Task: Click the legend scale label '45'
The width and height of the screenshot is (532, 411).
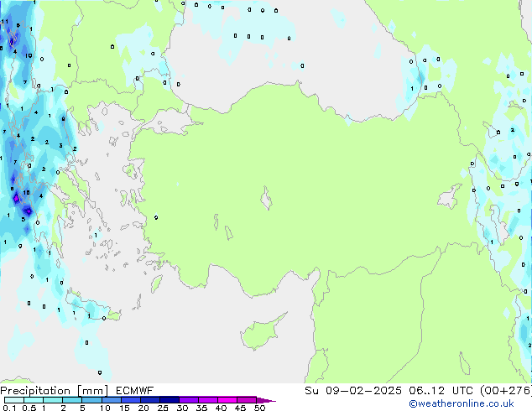Action: [x=240, y=408]
